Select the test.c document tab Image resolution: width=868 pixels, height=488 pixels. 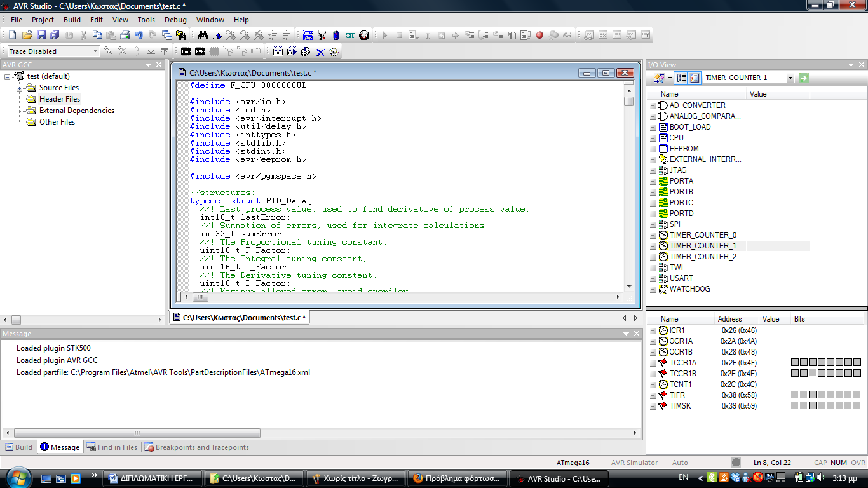click(239, 317)
